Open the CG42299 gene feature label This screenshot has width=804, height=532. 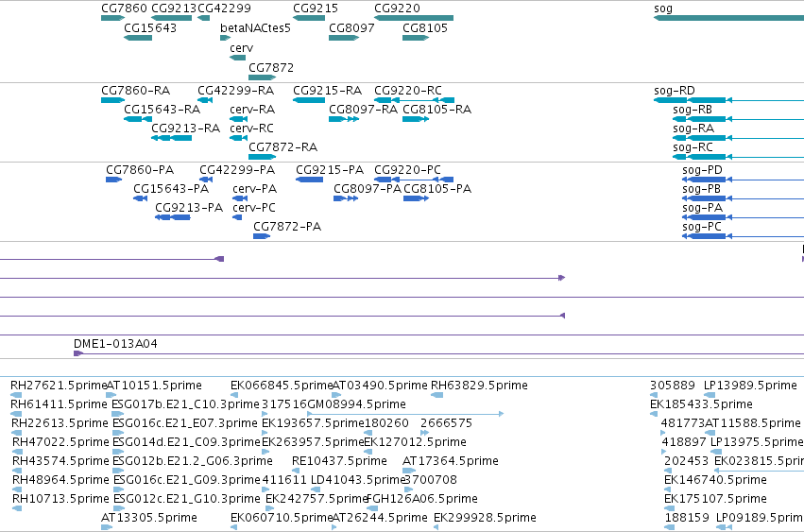point(224,9)
